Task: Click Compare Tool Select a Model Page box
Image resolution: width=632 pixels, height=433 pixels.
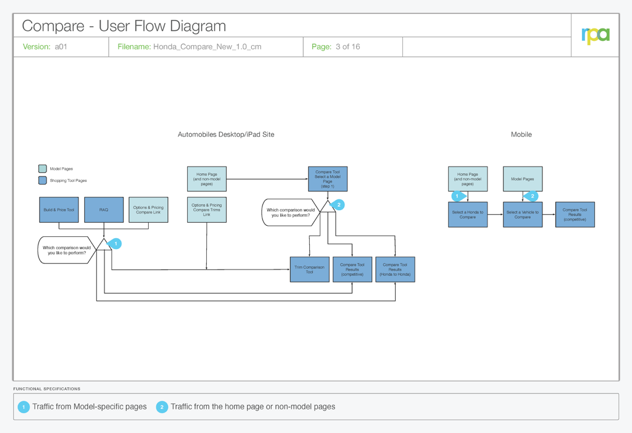Action: [327, 179]
